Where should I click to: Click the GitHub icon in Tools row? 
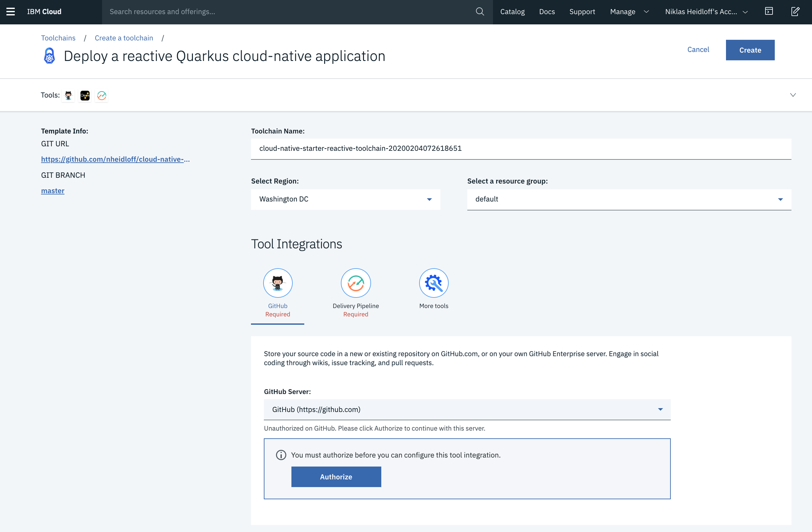(68, 96)
